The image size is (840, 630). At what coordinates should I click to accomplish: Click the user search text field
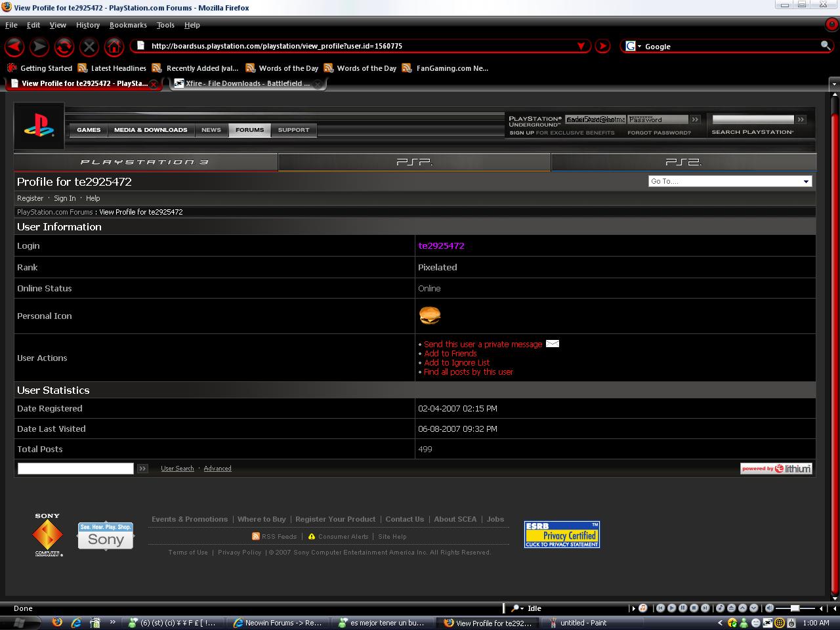(x=75, y=468)
